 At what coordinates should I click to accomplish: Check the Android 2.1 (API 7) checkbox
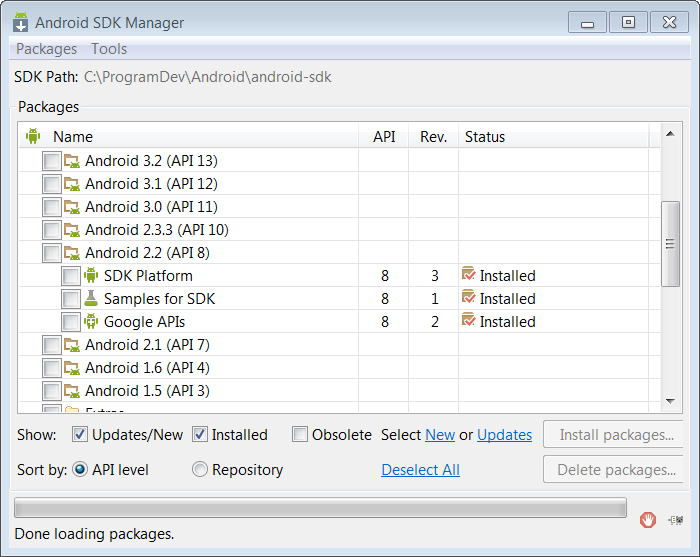[x=52, y=345]
